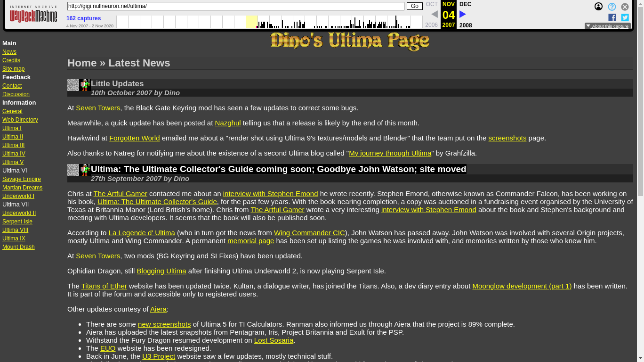
Task: Select News in the sidebar menu
Action: (x=9, y=52)
